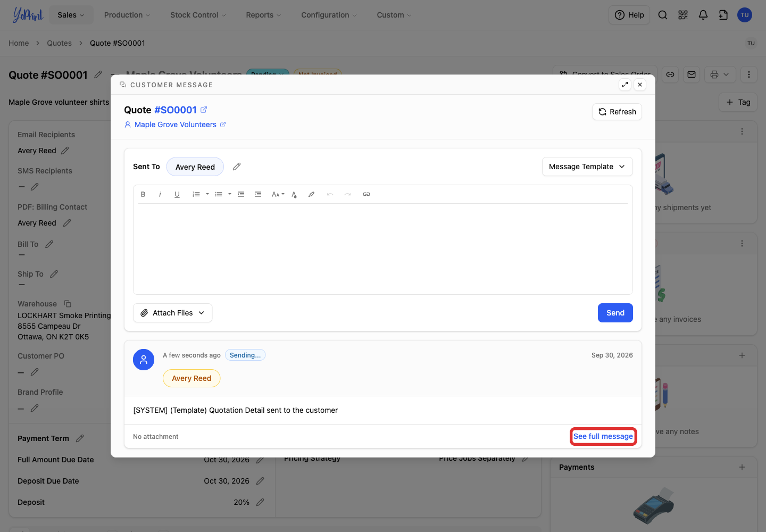Open the Message Template dropdown

coord(587,167)
